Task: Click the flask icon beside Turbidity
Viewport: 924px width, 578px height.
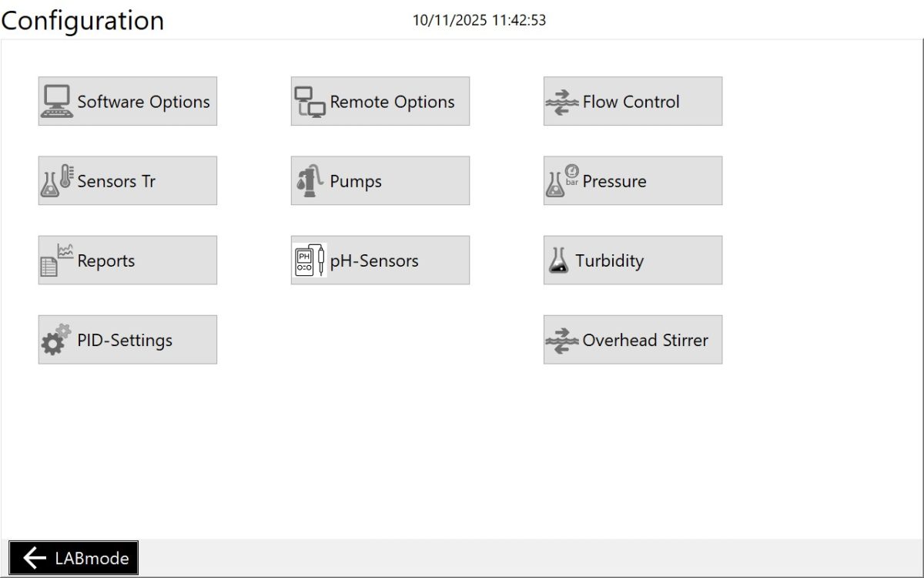Action: click(558, 260)
